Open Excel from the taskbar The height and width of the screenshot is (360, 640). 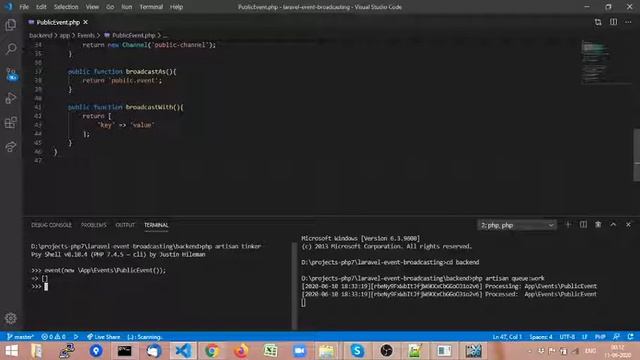(270, 351)
